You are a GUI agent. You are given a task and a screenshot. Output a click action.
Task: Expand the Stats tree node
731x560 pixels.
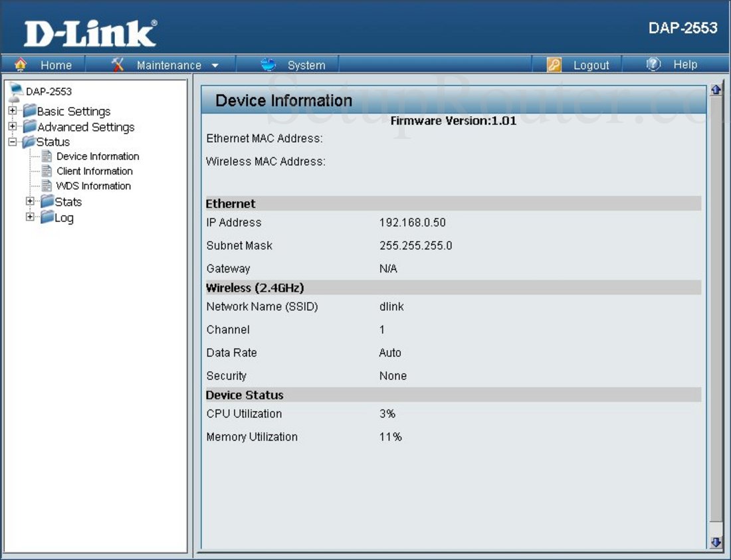tap(30, 201)
